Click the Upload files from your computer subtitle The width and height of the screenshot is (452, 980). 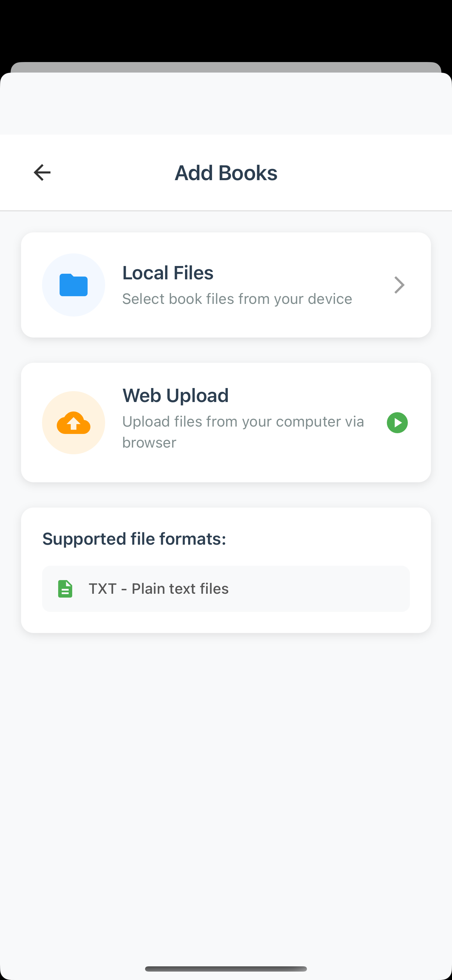pyautogui.click(x=244, y=431)
